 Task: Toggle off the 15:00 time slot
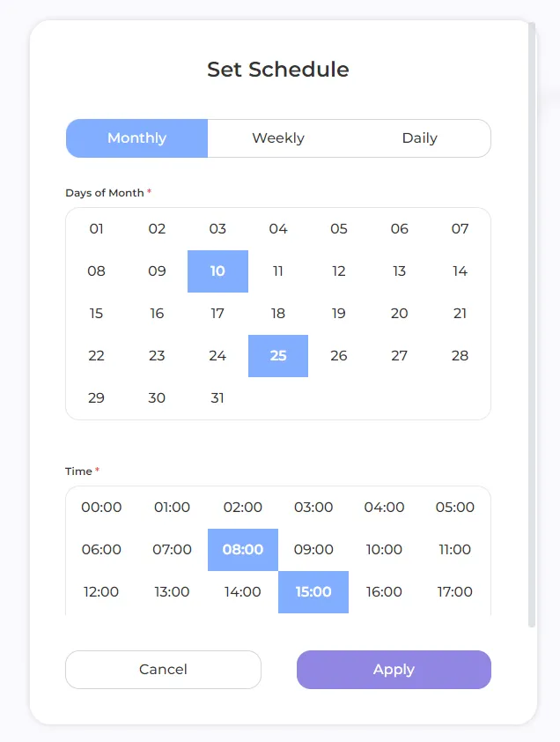(313, 592)
